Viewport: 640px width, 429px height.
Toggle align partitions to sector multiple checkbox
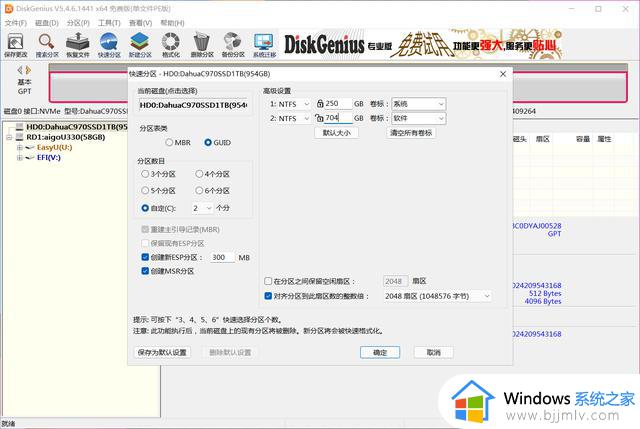[x=268, y=296]
